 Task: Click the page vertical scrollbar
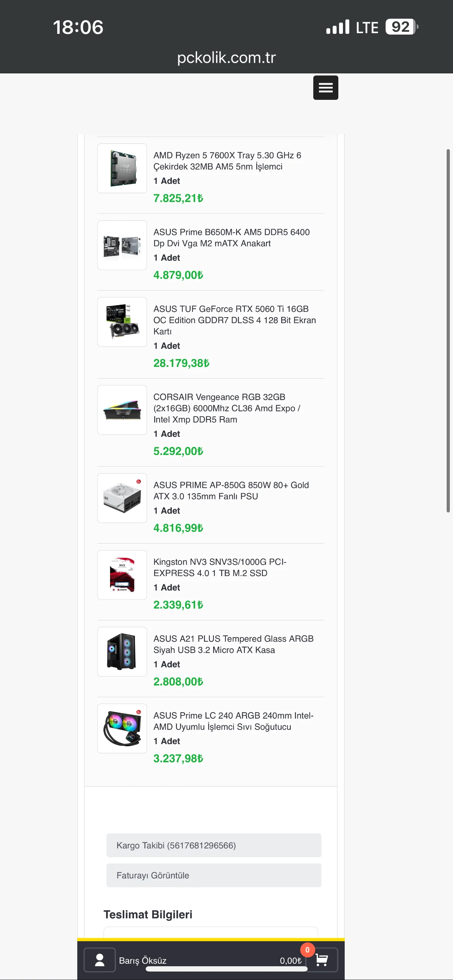click(448, 331)
